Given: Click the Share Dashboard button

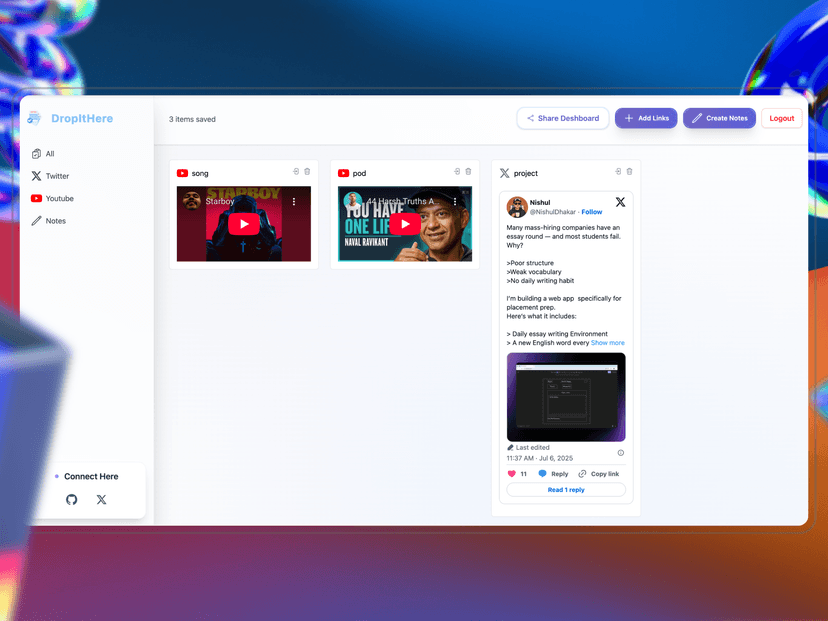Looking at the screenshot, I should click(x=562, y=118).
